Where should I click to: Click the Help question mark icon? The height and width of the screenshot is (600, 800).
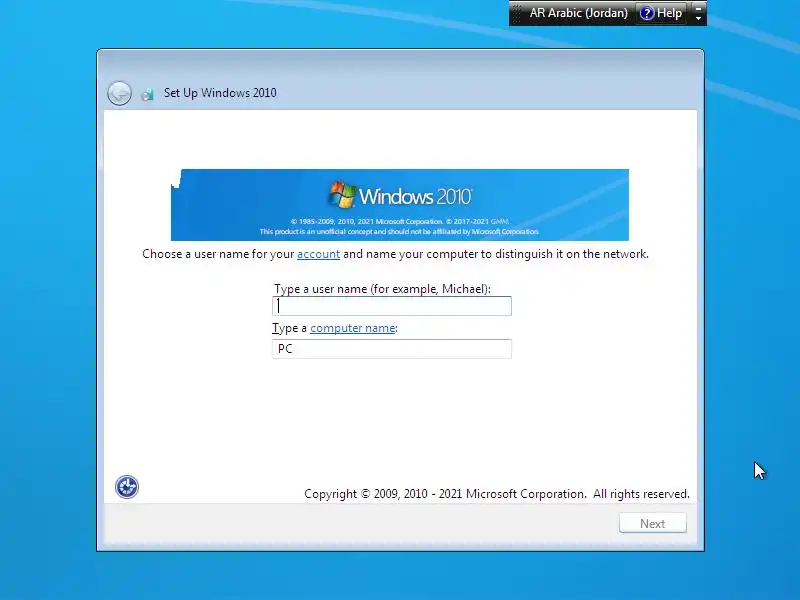click(646, 13)
